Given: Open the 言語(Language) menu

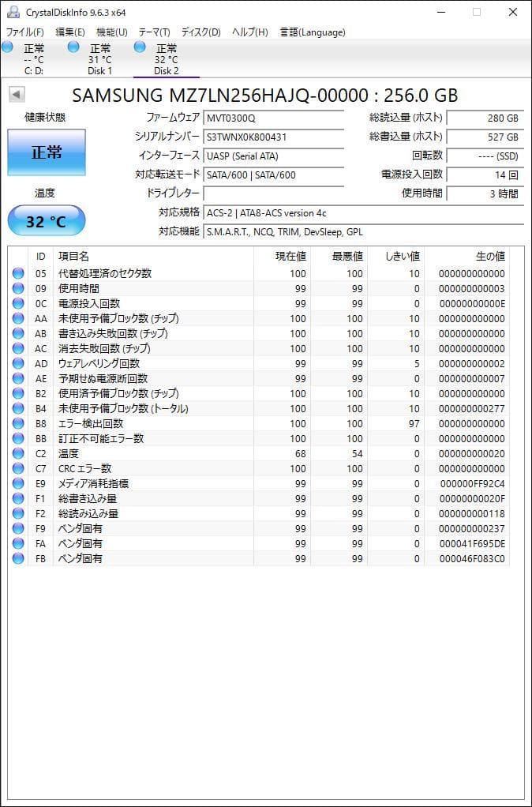Looking at the screenshot, I should [x=313, y=32].
